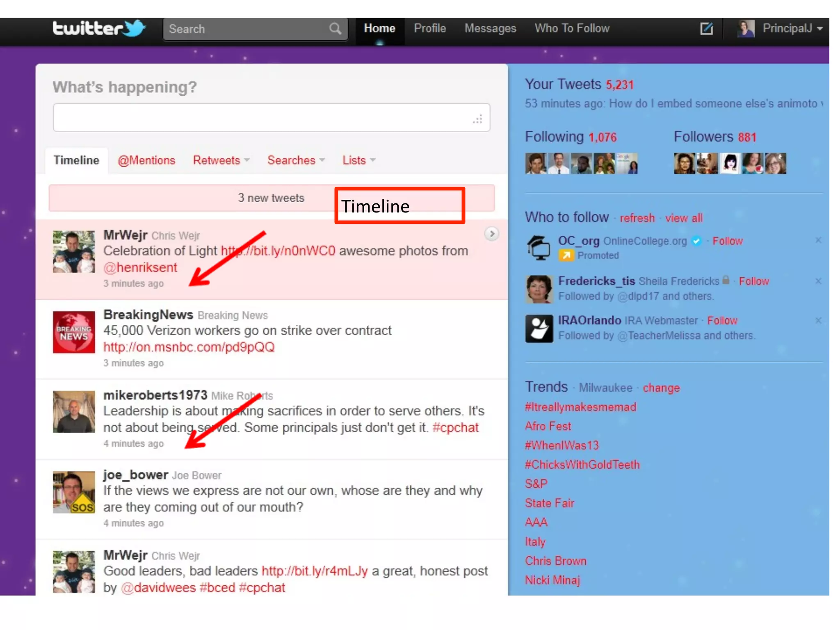Open the bit.ly/n0nWC0 link
The width and height of the screenshot is (840, 630).
278,251
